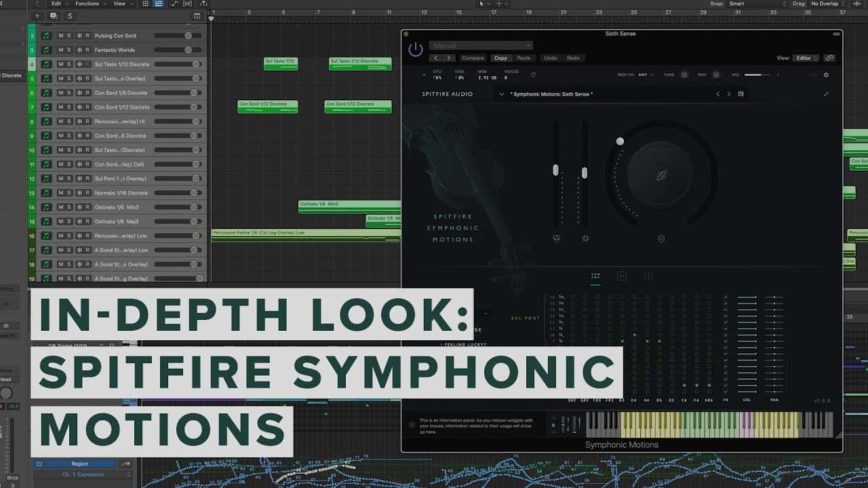Select the Sul Tasto 1/12 Discrete region
The height and width of the screenshot is (488, 868).
pos(360,64)
